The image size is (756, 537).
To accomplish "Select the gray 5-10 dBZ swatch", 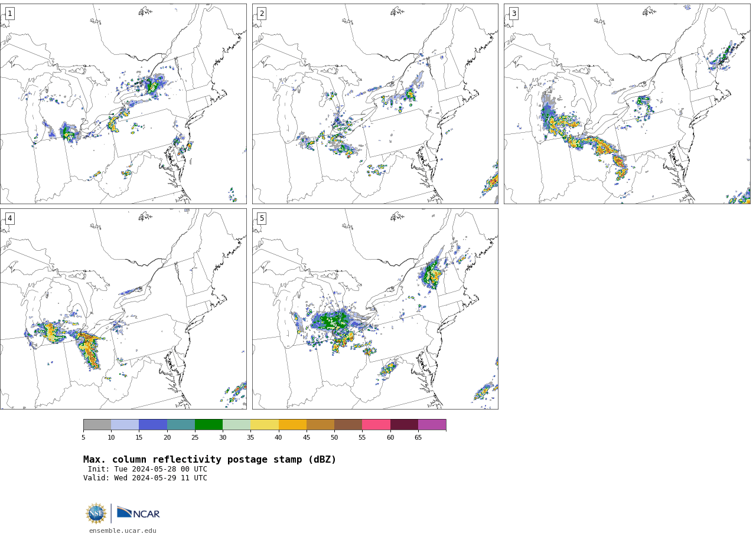I will click(97, 425).
